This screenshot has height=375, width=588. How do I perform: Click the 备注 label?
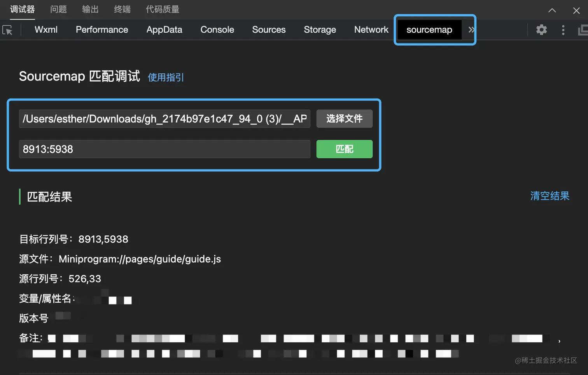coord(31,338)
